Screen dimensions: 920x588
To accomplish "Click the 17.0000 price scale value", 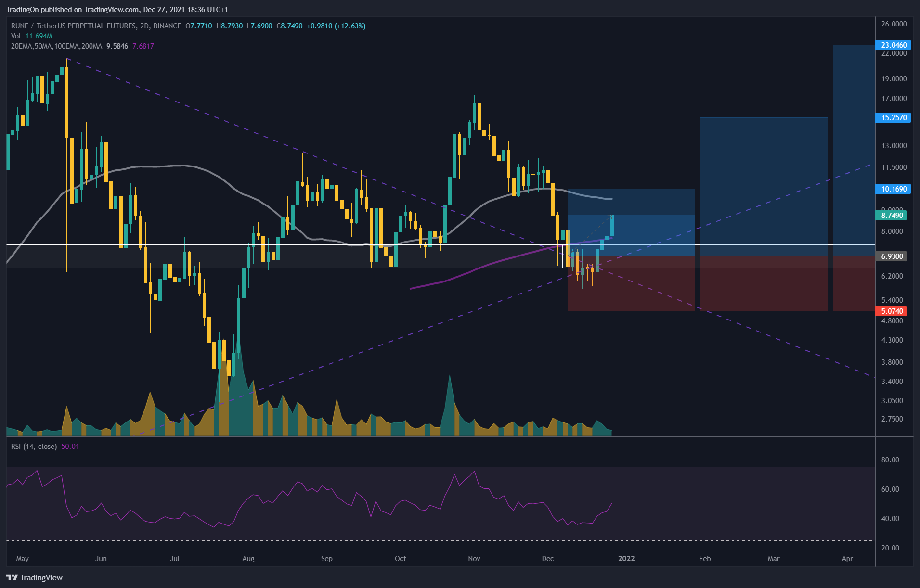I will click(x=894, y=99).
